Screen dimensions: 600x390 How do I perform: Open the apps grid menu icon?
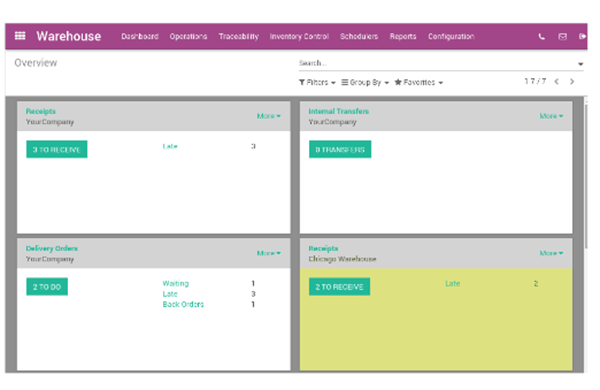tap(20, 36)
